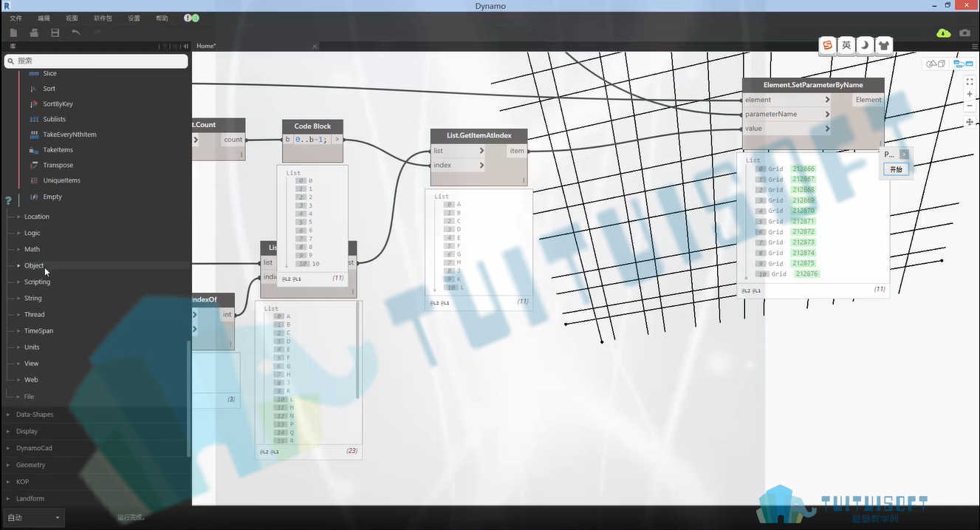Click the green cloud download icon

pos(943,33)
